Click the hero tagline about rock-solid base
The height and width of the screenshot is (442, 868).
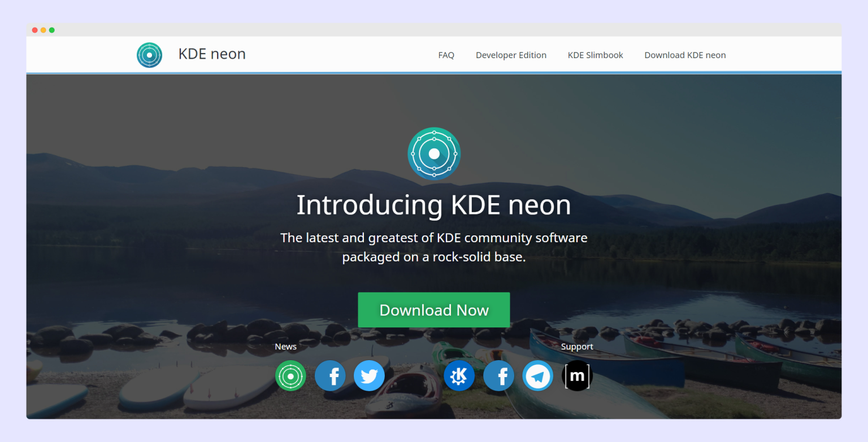coord(434,247)
